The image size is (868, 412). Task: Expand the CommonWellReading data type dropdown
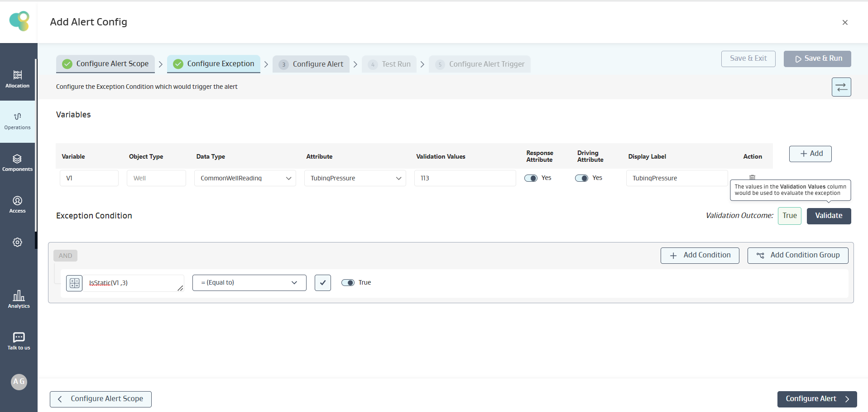(245, 178)
